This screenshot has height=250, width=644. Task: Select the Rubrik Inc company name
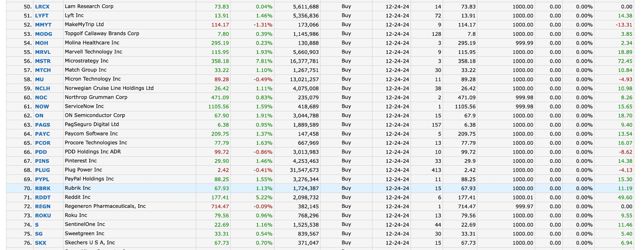pyautogui.click(x=78, y=188)
